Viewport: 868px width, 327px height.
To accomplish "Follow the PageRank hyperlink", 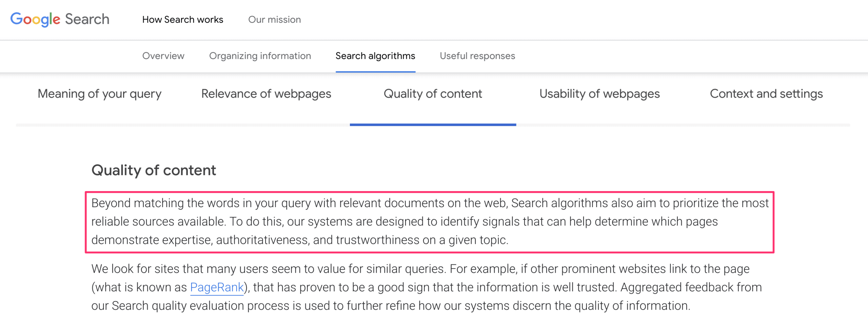I will [x=217, y=288].
